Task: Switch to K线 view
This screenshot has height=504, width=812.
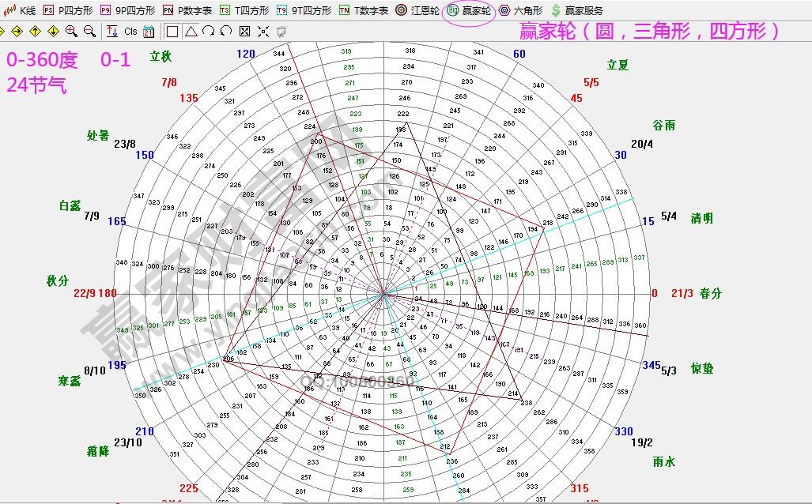Action: click(x=24, y=10)
